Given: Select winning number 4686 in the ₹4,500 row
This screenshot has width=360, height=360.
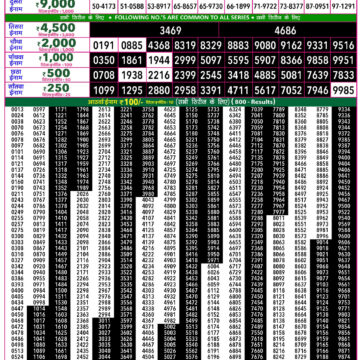Looking at the screenshot, I should (x=285, y=30).
